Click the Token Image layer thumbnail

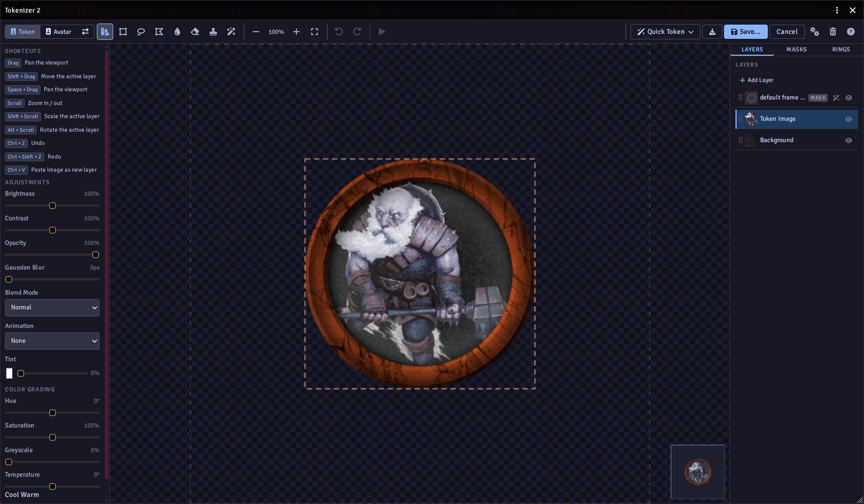[751, 119]
